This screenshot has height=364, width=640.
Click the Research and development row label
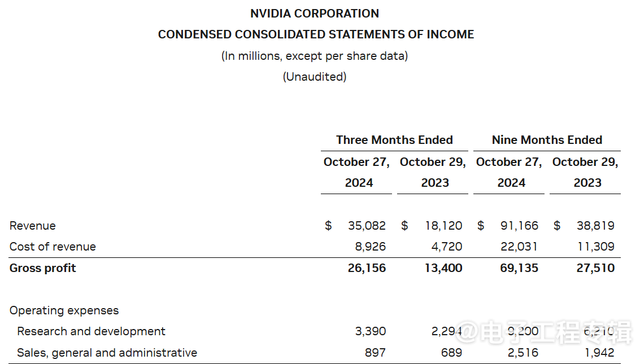(92, 331)
